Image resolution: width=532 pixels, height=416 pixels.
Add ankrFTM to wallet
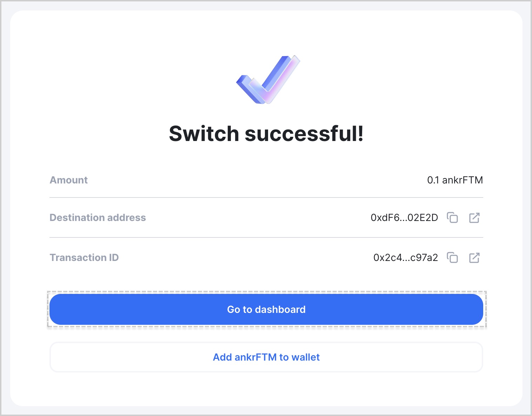coord(266,357)
